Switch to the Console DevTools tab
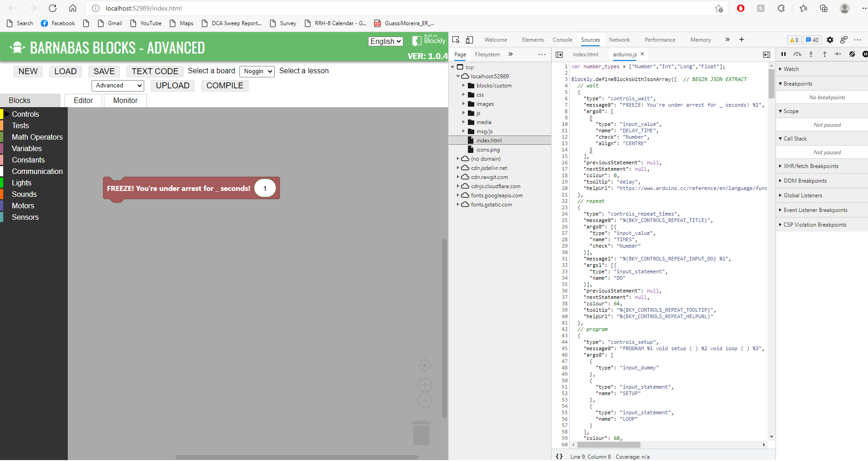This screenshot has width=868, height=461. pyautogui.click(x=562, y=40)
